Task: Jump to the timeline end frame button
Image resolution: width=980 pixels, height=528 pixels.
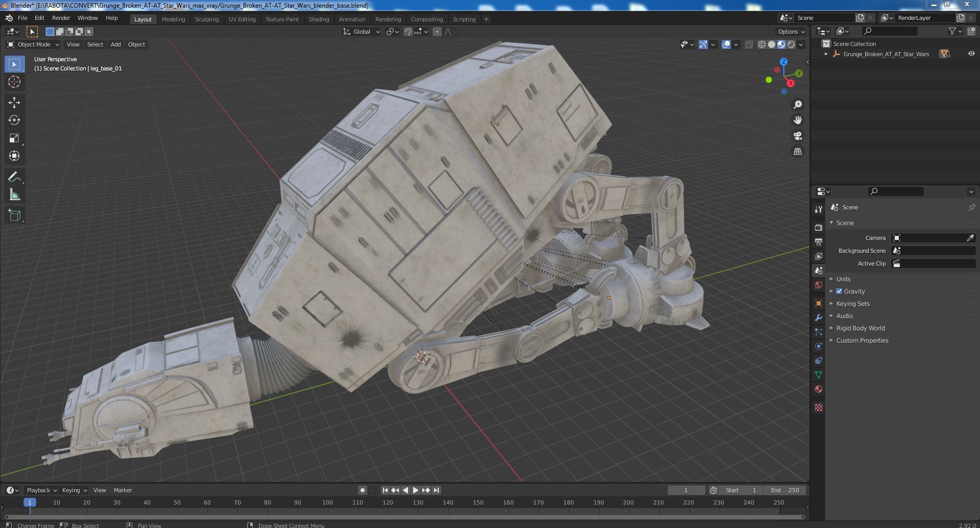Action: pyautogui.click(x=436, y=490)
